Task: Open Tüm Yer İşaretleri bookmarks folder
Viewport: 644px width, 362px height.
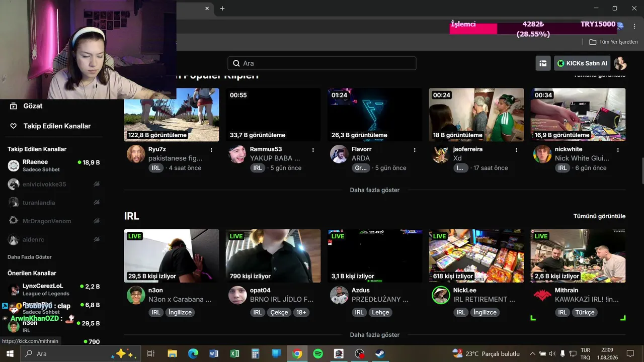Action: click(613, 42)
